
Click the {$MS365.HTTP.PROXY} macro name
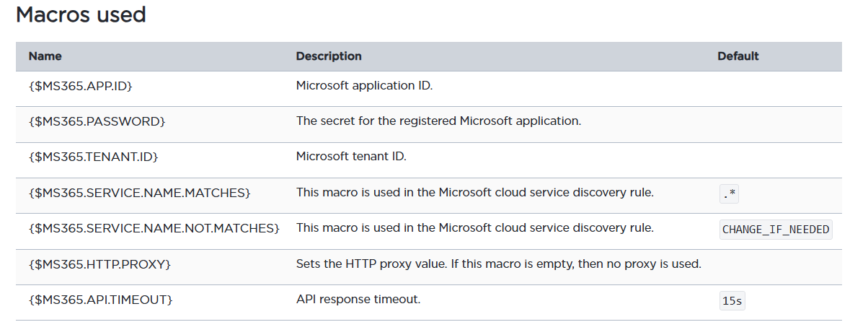[99, 264]
